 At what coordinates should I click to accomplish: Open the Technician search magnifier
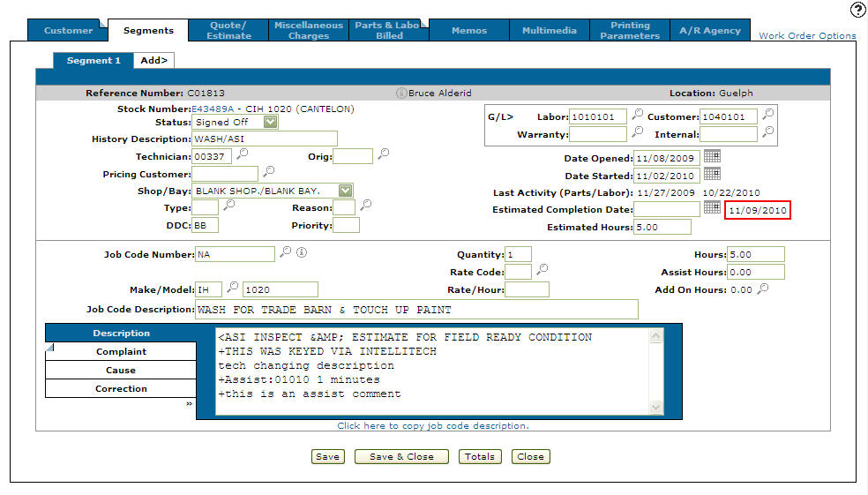click(242, 154)
